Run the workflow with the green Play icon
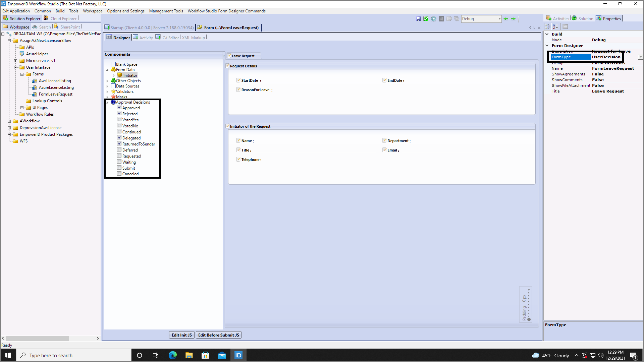This screenshot has height=362, width=644. tap(433, 19)
